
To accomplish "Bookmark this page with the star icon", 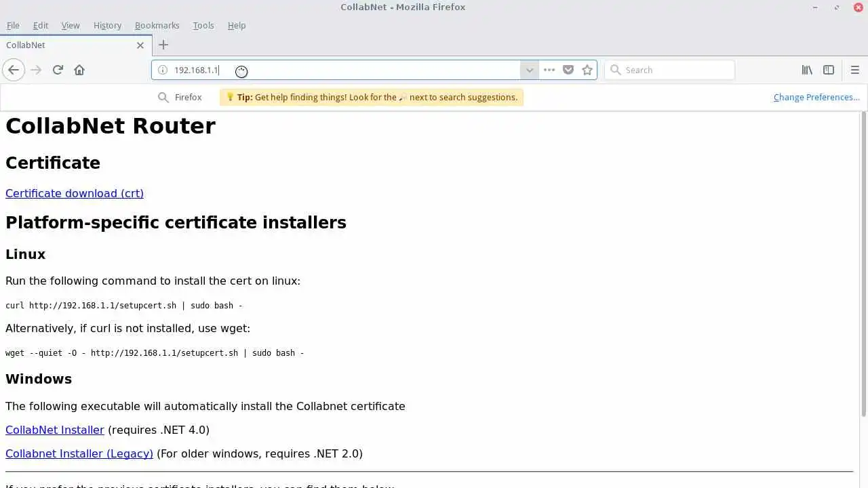I will click(x=587, y=70).
